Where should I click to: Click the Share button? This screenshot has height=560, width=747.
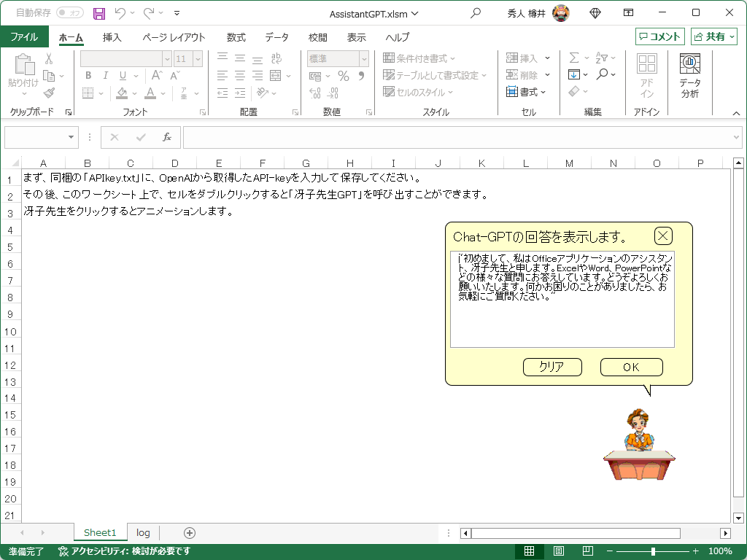tap(714, 36)
